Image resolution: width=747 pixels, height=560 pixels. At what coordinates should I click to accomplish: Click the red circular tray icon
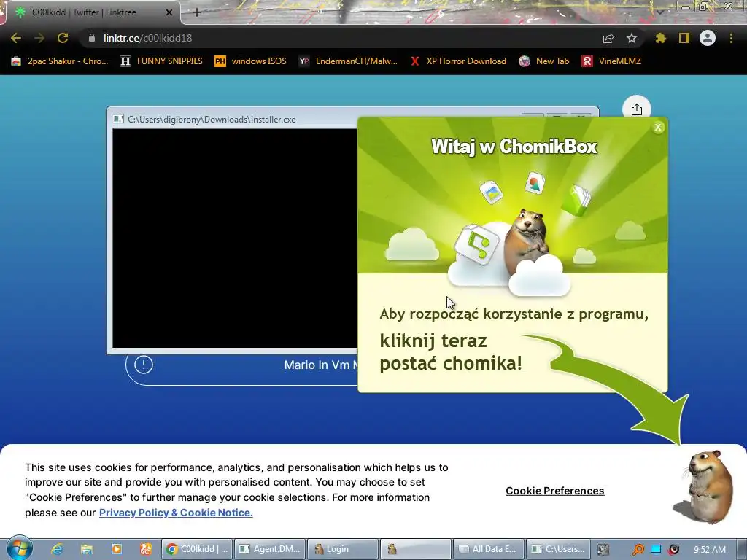(x=673, y=550)
